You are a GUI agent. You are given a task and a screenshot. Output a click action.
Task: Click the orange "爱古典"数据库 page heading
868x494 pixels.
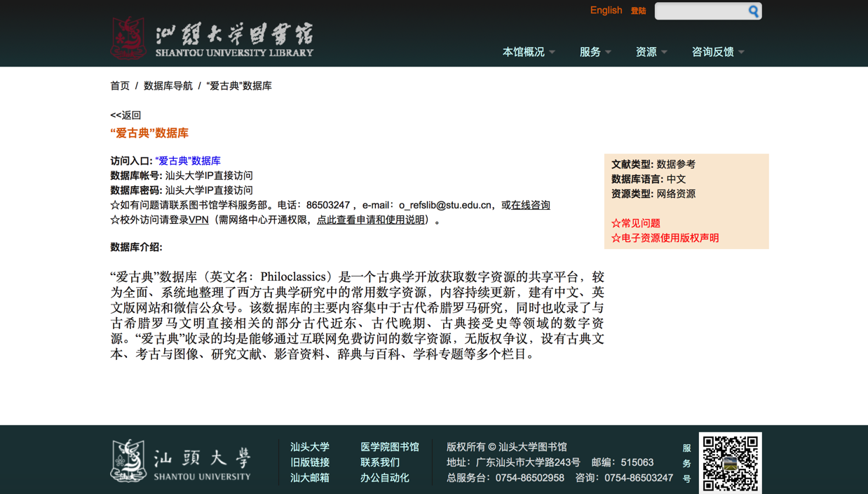pos(149,133)
